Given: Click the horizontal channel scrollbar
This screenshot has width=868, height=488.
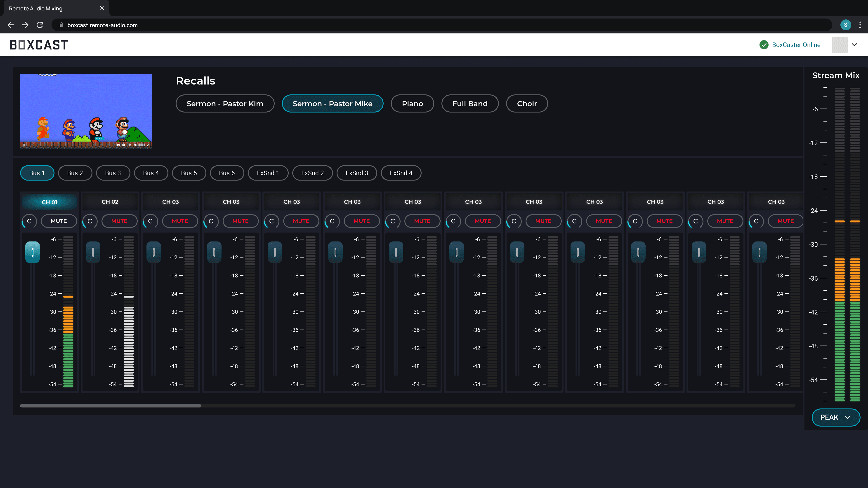Looking at the screenshot, I should click(x=110, y=406).
